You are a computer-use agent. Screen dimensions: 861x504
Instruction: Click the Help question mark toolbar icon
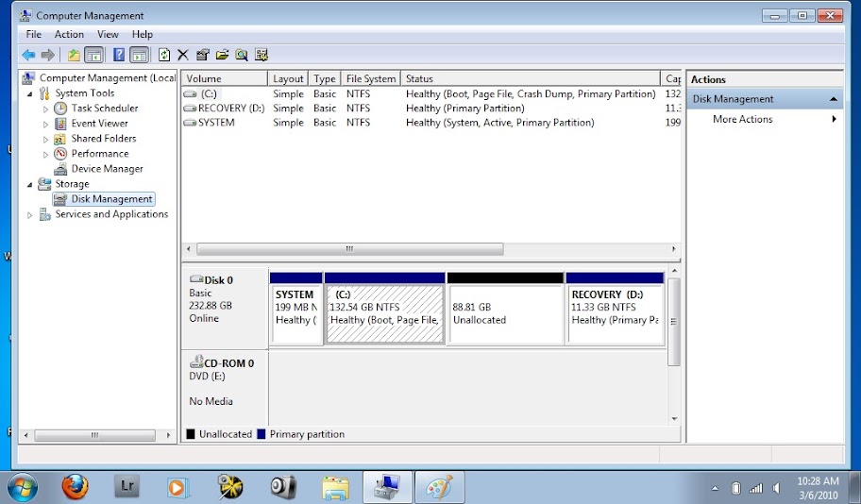119,55
